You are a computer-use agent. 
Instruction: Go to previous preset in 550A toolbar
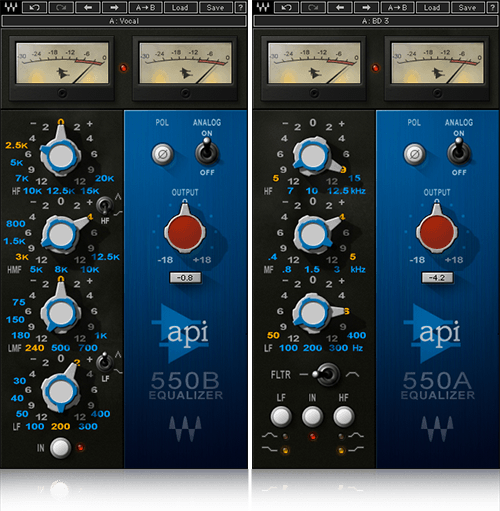[x=340, y=7]
